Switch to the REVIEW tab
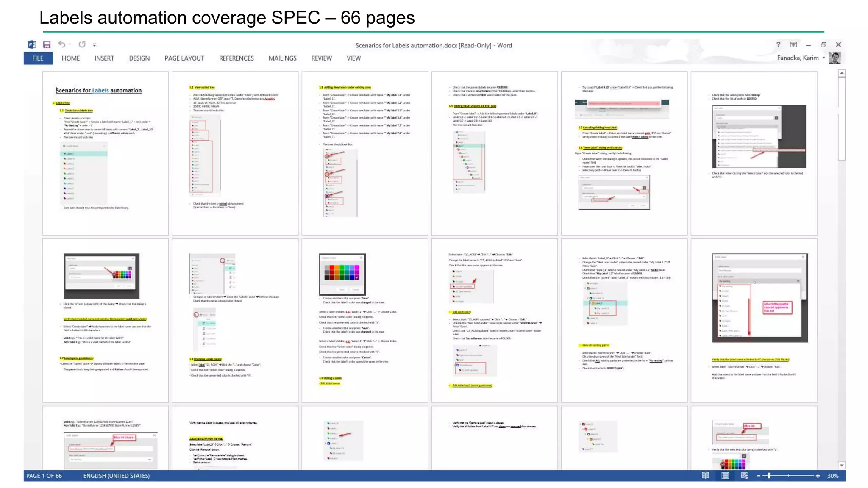 pos(322,58)
